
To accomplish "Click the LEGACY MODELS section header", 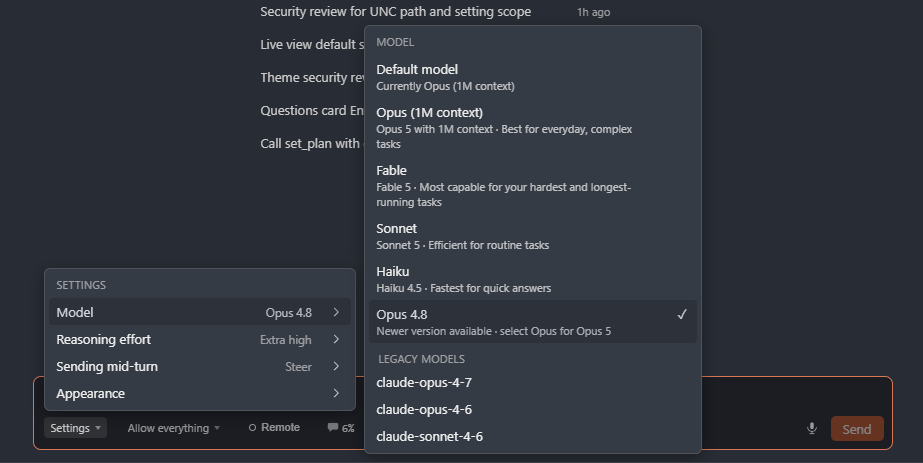I will click(x=421, y=359).
